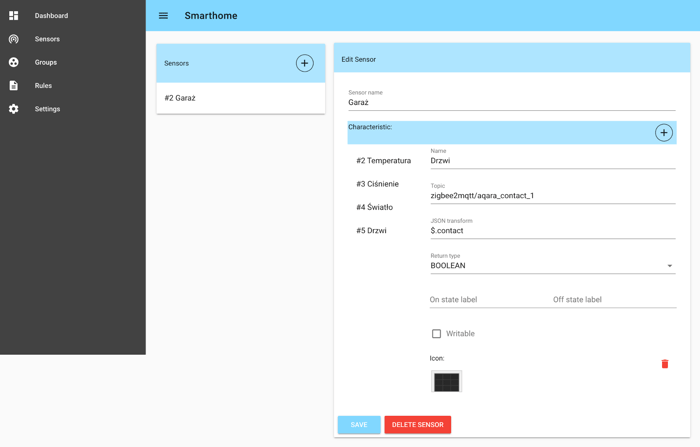Edit the JSON transform field
This screenshot has width=700, height=447.
pyautogui.click(x=552, y=231)
